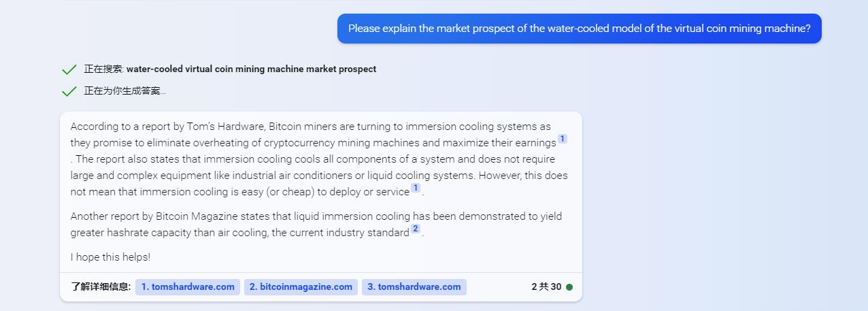Click the green checkmark beside the search query
Screen dimensions: 868x311
pos(69,69)
